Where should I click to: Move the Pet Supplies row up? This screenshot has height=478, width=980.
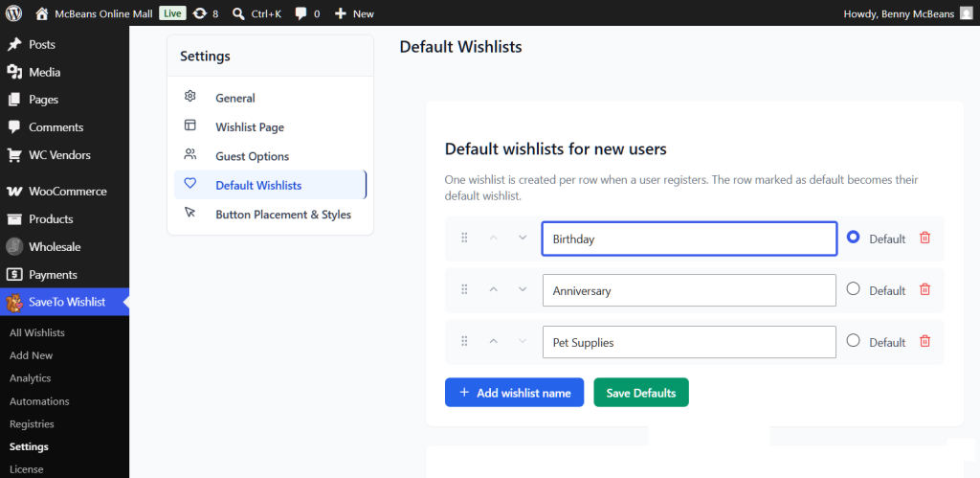click(x=493, y=342)
